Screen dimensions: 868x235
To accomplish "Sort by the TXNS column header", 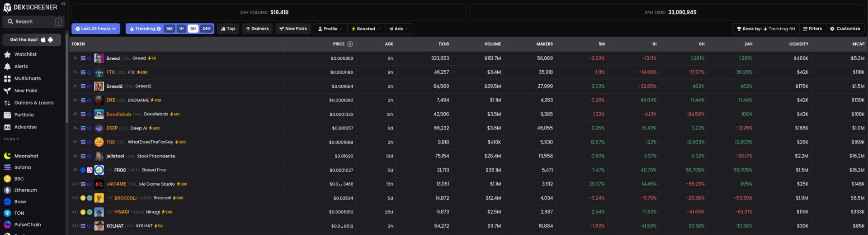I will (443, 44).
